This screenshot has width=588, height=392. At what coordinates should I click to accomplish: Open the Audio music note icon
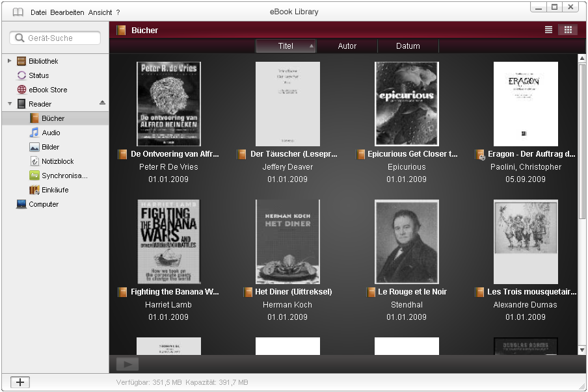[x=34, y=132]
